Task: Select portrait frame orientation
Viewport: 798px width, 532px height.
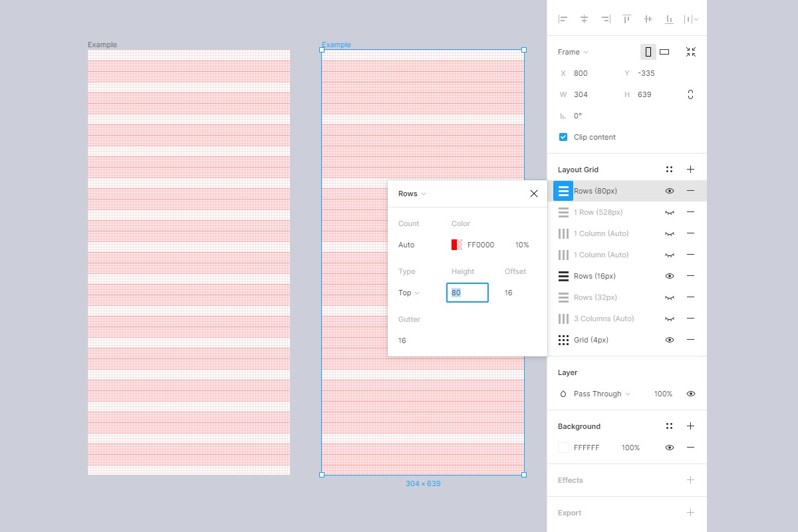Action: [x=648, y=52]
